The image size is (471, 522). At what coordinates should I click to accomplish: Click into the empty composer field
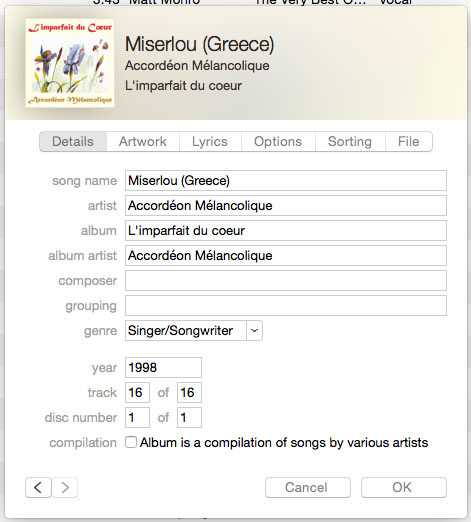coord(286,280)
